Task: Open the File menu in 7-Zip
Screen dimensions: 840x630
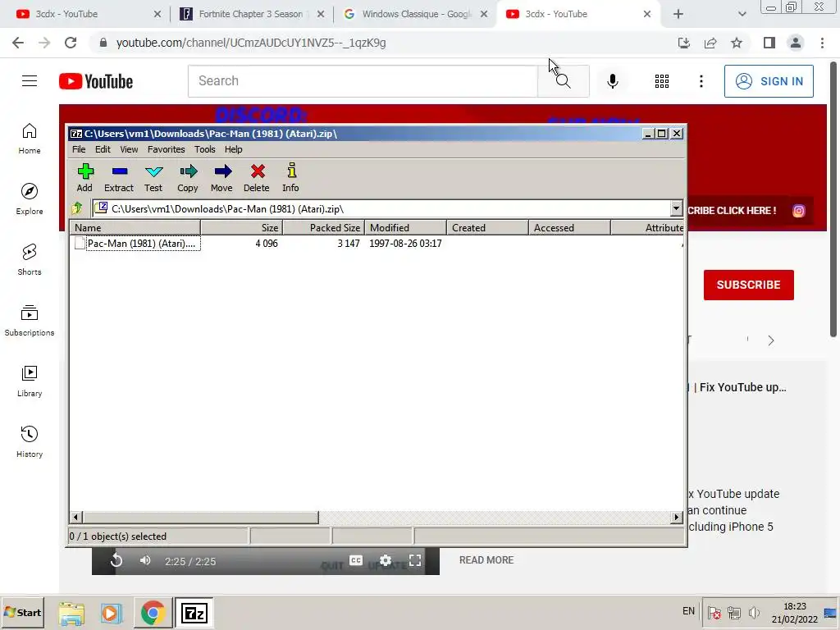Action: click(x=79, y=149)
